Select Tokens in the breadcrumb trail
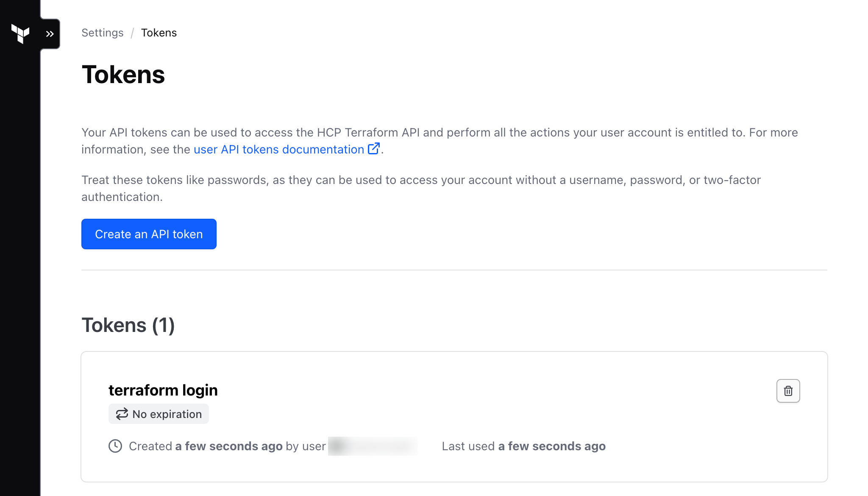 click(x=159, y=33)
